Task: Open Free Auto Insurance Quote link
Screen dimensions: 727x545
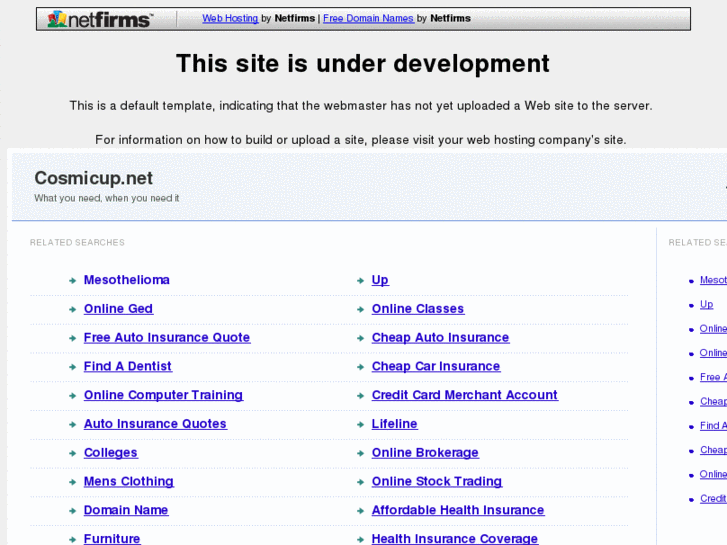Action: click(x=167, y=337)
